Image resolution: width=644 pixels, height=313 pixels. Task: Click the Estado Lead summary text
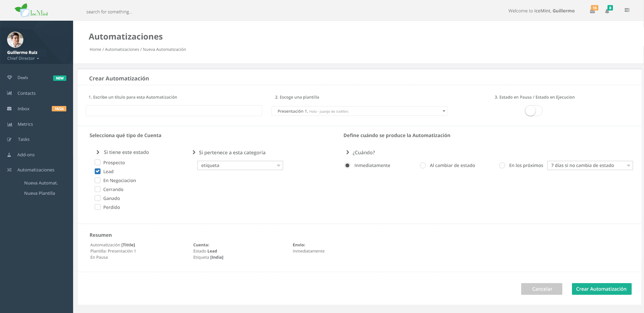click(x=205, y=251)
